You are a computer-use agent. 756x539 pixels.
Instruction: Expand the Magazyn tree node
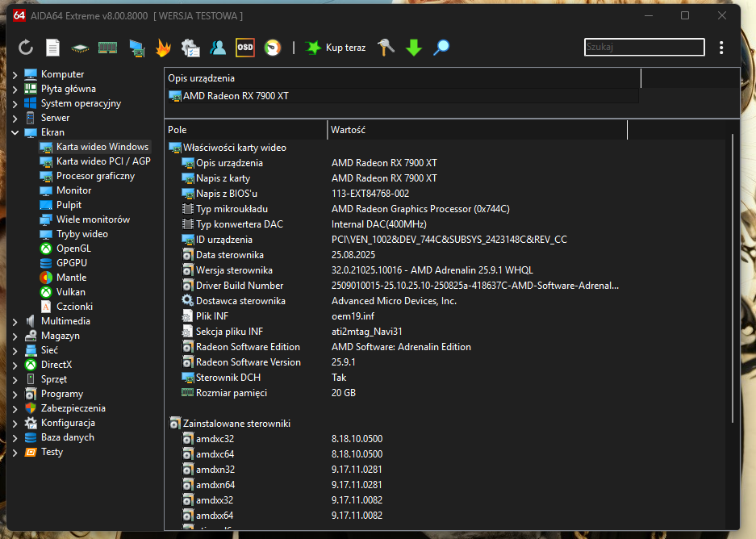pos(15,336)
